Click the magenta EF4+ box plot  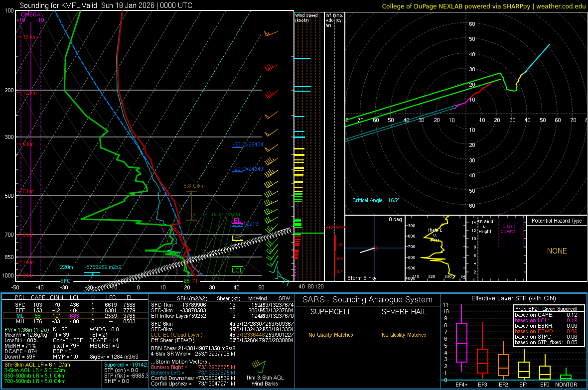[461, 338]
